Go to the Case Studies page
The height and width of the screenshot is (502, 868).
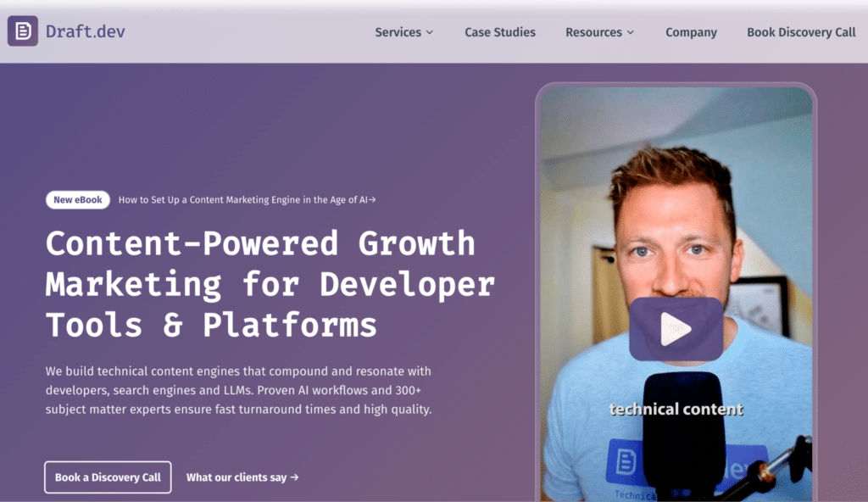(499, 32)
